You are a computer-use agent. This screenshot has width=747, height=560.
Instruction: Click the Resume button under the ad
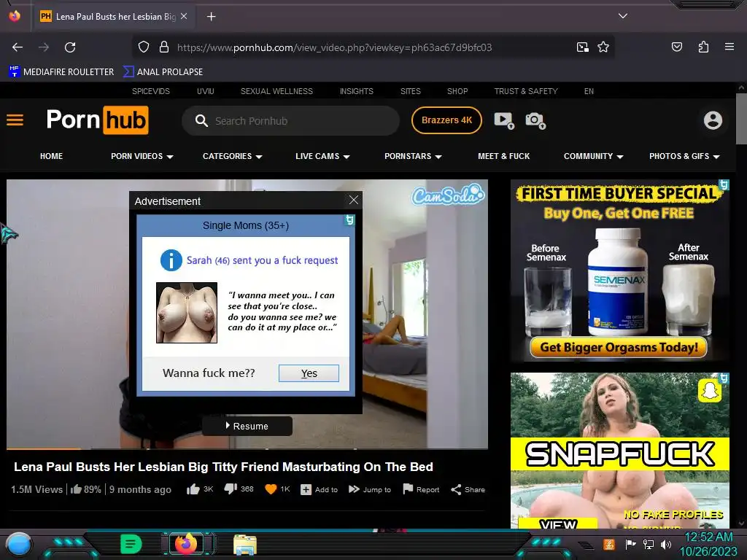pos(247,426)
